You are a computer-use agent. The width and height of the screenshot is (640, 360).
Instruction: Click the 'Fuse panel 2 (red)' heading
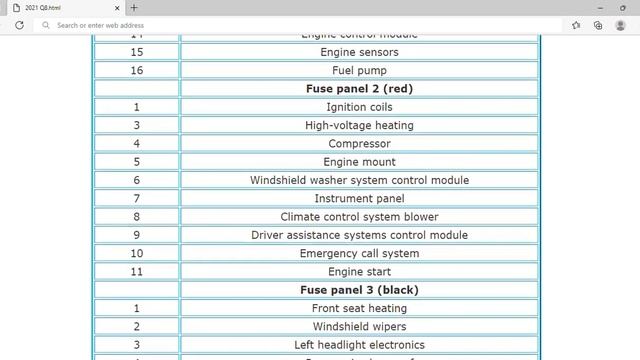click(359, 89)
